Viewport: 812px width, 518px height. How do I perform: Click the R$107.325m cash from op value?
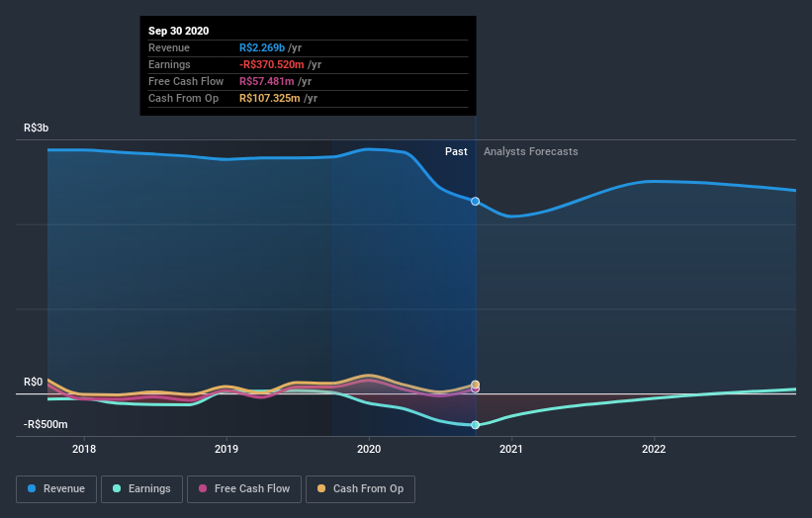coord(270,98)
